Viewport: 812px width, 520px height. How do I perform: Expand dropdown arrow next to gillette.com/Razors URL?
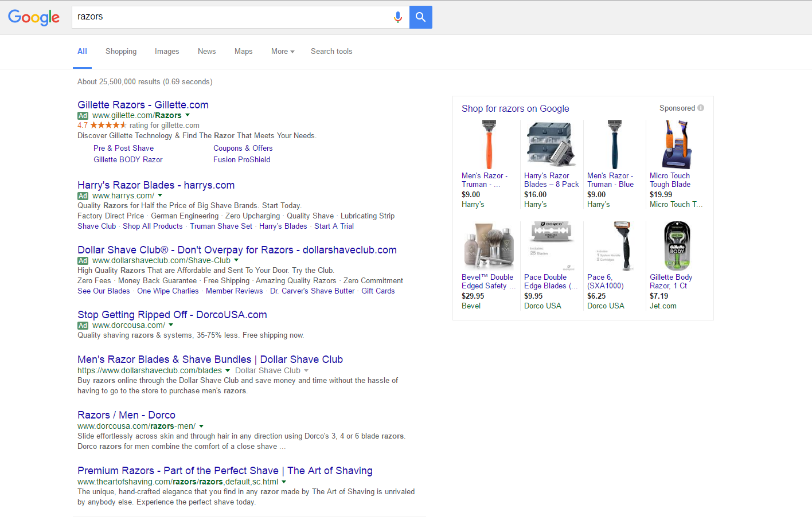(x=188, y=115)
